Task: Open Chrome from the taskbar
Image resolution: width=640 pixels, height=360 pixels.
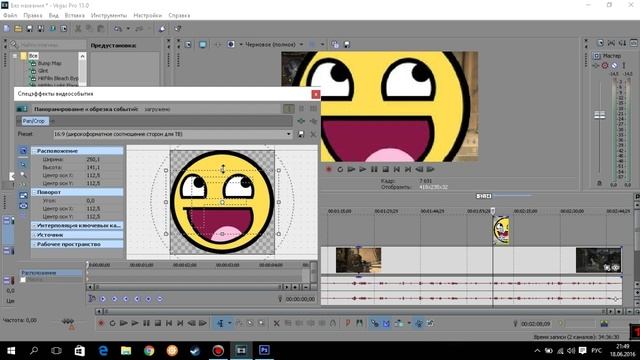Action: coord(149,350)
